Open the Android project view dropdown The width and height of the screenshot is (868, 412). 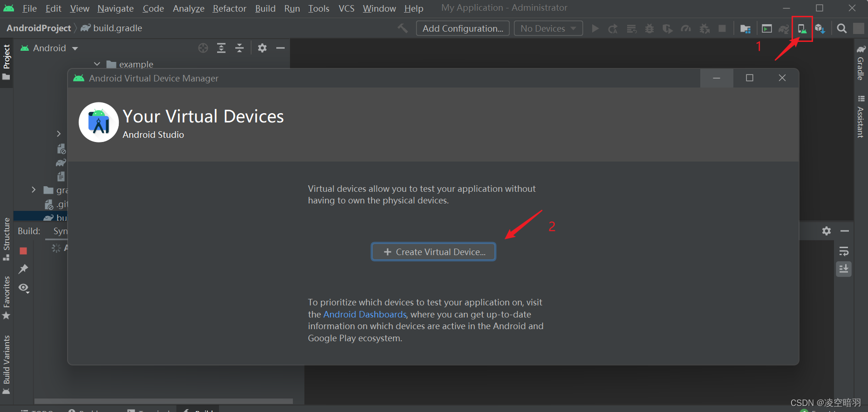(x=49, y=48)
